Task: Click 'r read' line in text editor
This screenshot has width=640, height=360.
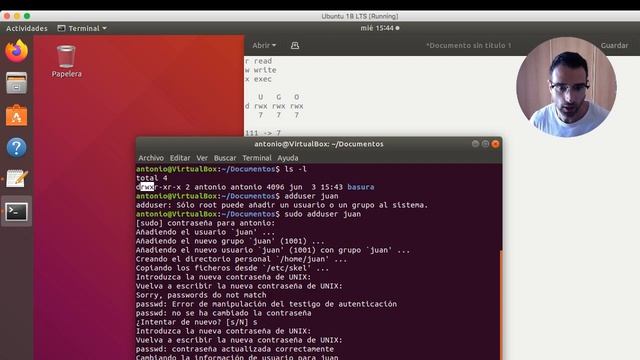Action: (258, 61)
